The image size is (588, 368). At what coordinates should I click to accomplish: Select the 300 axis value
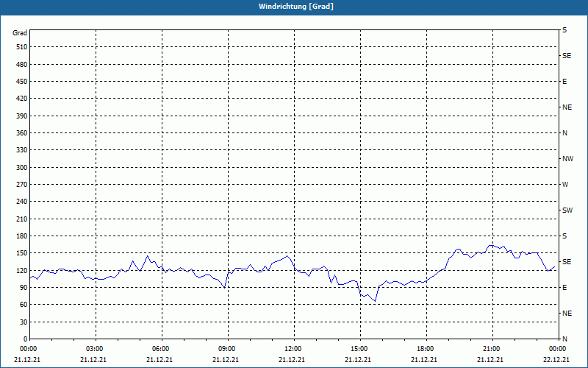22,168
